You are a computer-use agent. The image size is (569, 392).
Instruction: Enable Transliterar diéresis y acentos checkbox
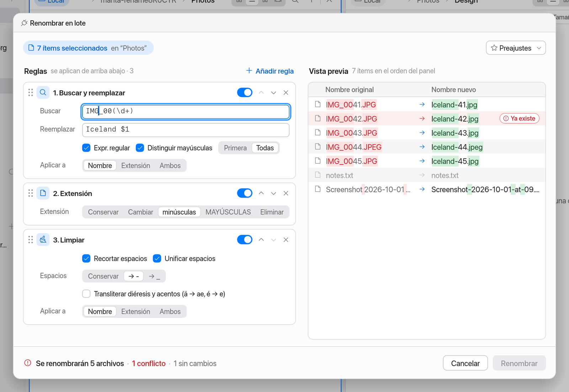pos(86,294)
